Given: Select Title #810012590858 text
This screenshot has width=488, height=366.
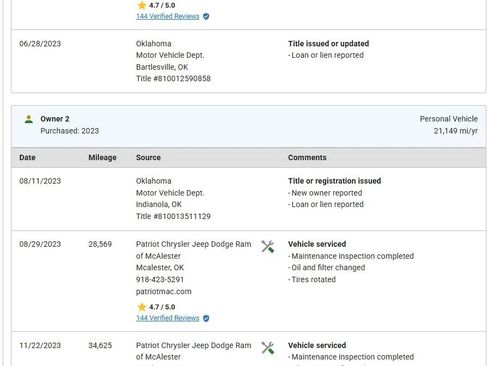Looking at the screenshot, I should tap(173, 79).
